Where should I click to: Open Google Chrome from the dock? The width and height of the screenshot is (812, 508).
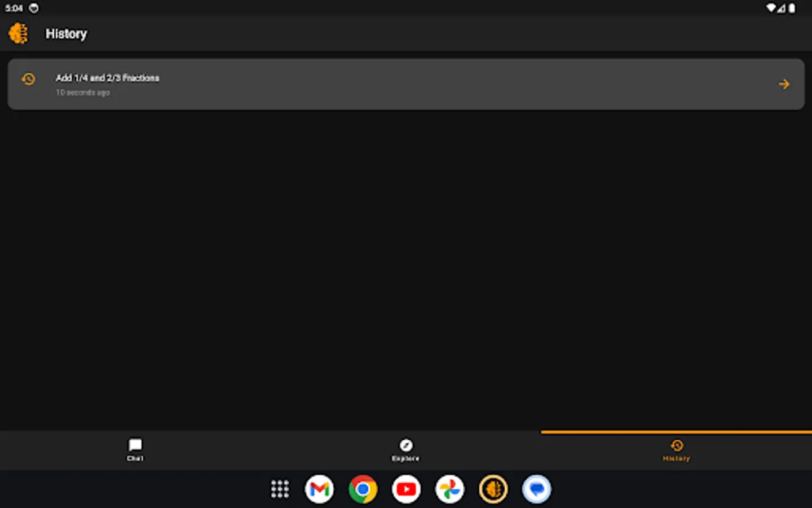point(363,489)
